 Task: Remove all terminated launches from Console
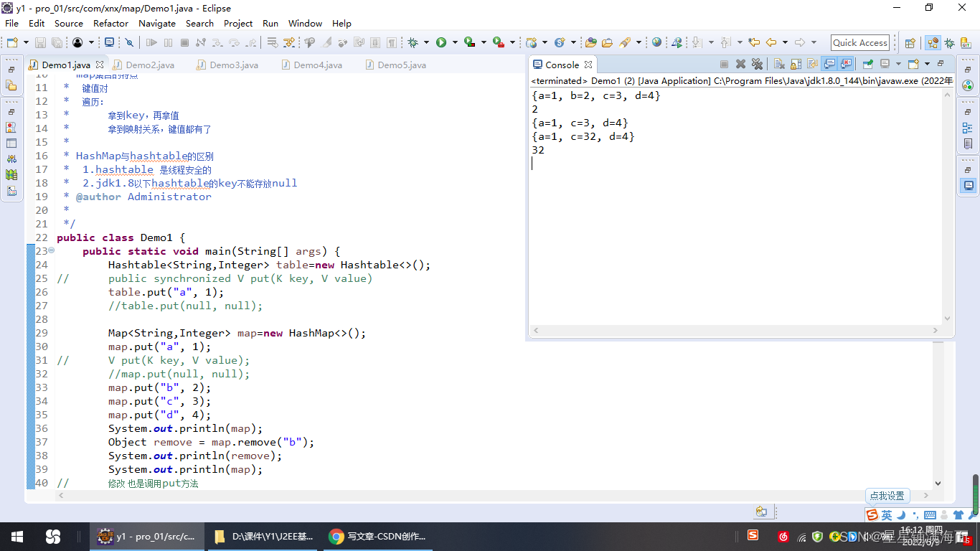pyautogui.click(x=757, y=64)
